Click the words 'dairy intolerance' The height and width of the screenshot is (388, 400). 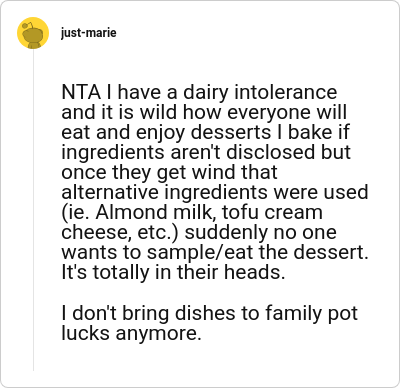(x=260, y=93)
